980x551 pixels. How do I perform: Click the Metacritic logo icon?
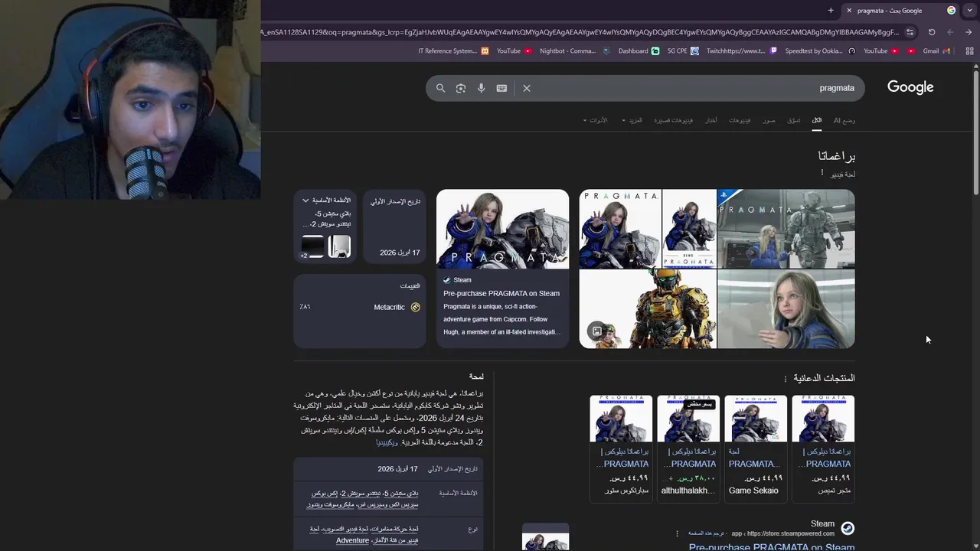coord(416,307)
